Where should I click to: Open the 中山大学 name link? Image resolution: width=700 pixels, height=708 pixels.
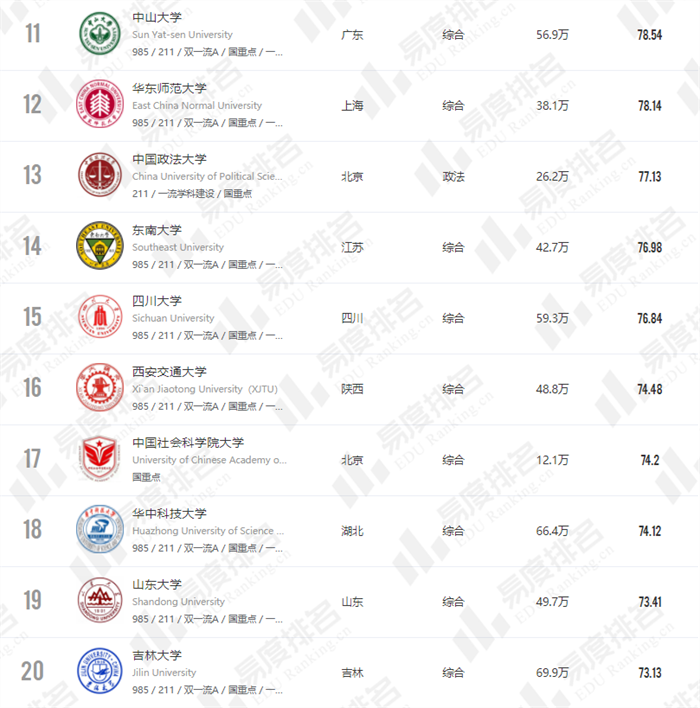pyautogui.click(x=157, y=18)
